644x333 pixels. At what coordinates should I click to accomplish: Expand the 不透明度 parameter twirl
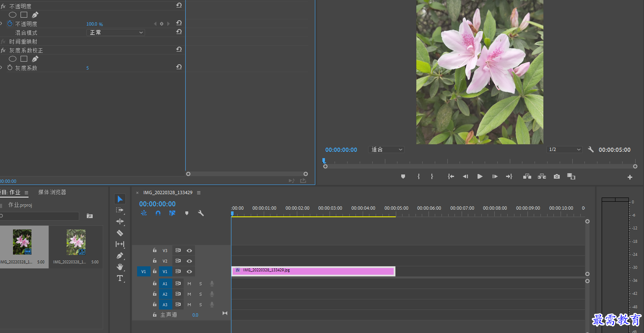click(1, 23)
